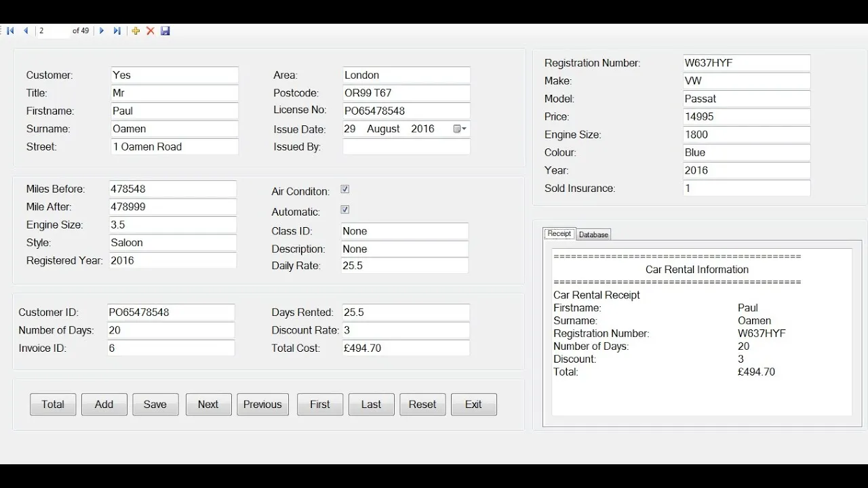
Task: Click the Save button
Action: (155, 405)
